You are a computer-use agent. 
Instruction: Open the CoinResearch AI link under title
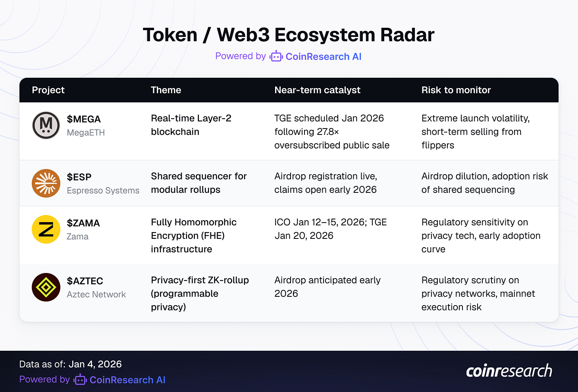point(324,57)
